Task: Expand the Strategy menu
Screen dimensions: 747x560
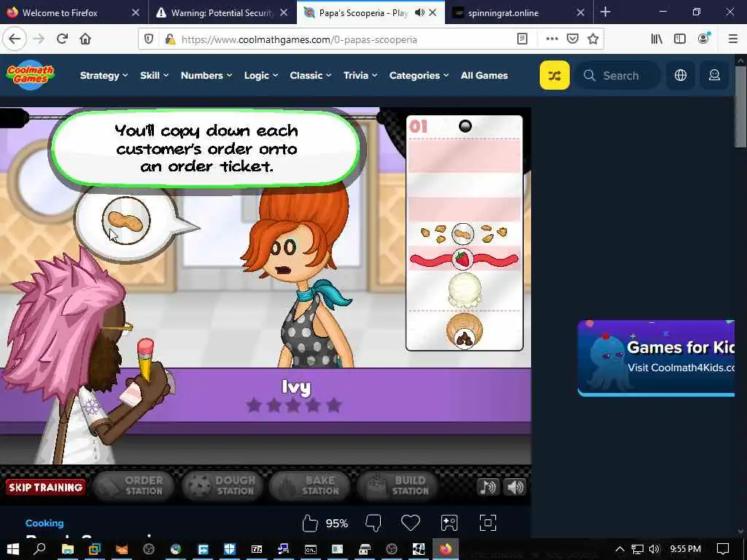Action: tap(104, 75)
